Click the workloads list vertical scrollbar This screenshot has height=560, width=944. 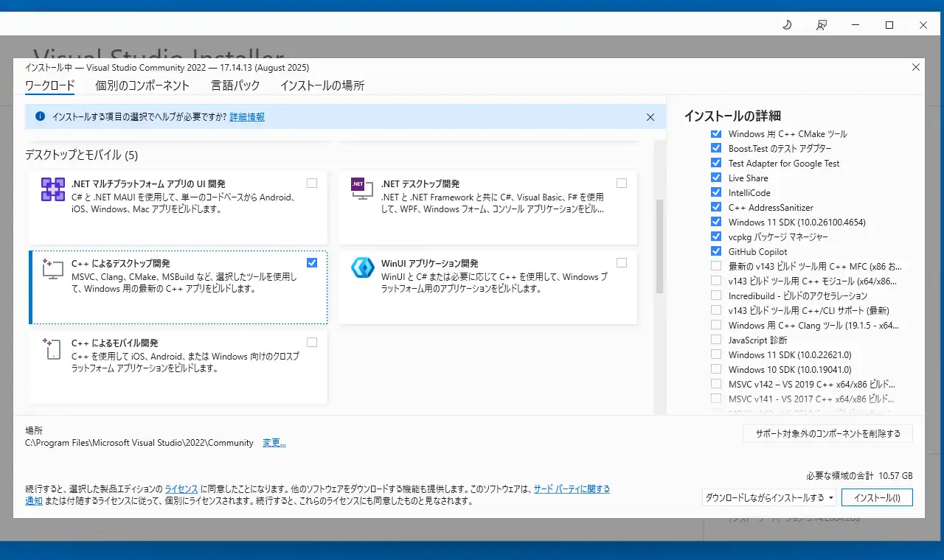tap(660, 247)
